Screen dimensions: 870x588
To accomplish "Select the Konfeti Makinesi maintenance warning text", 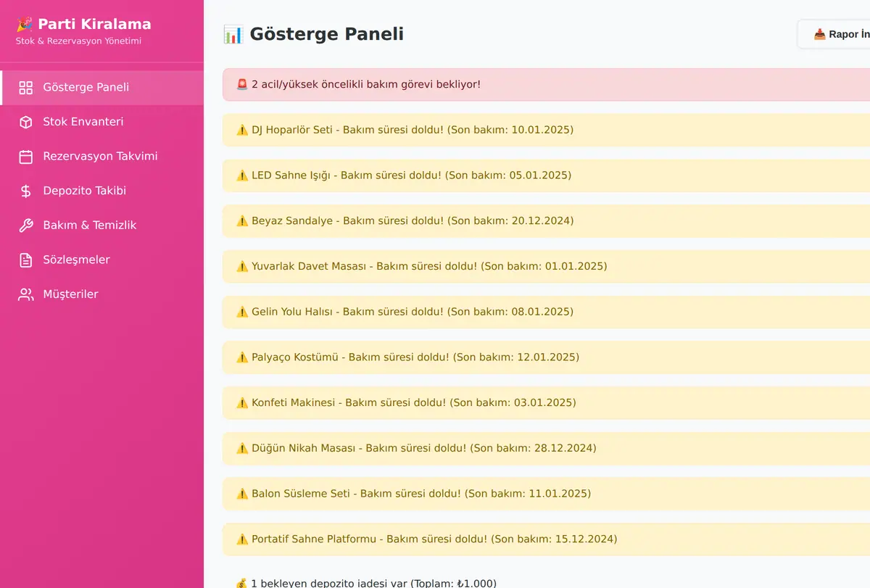I will pos(414,402).
